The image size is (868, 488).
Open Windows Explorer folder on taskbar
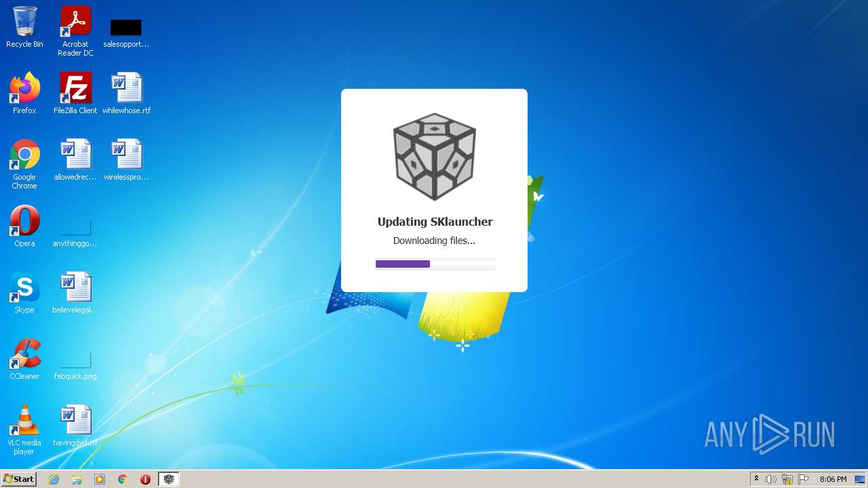pyautogui.click(x=77, y=479)
